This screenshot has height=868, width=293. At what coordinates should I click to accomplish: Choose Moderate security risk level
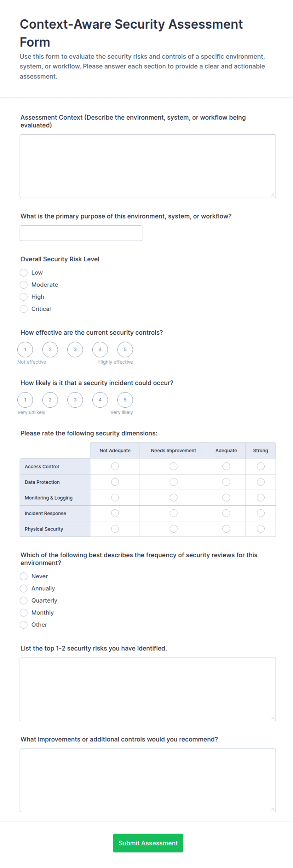click(24, 285)
